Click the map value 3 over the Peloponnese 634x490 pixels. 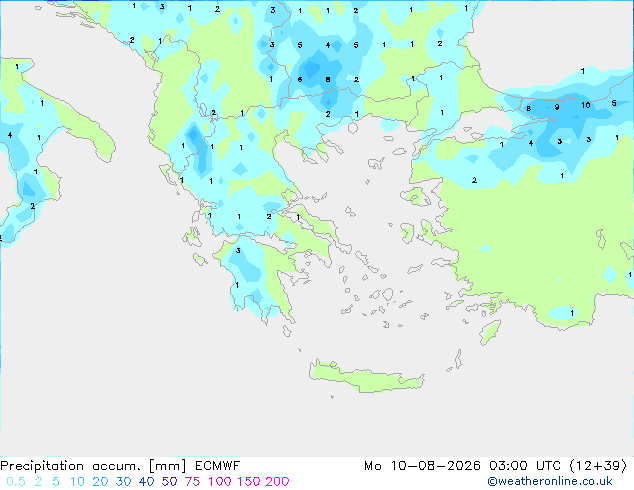coord(238,251)
